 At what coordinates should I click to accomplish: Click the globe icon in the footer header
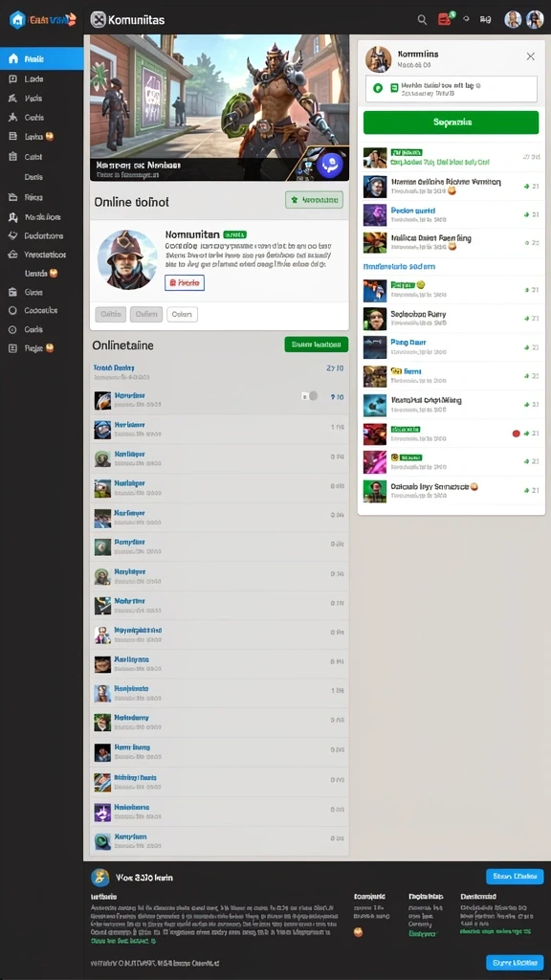pyautogui.click(x=99, y=878)
